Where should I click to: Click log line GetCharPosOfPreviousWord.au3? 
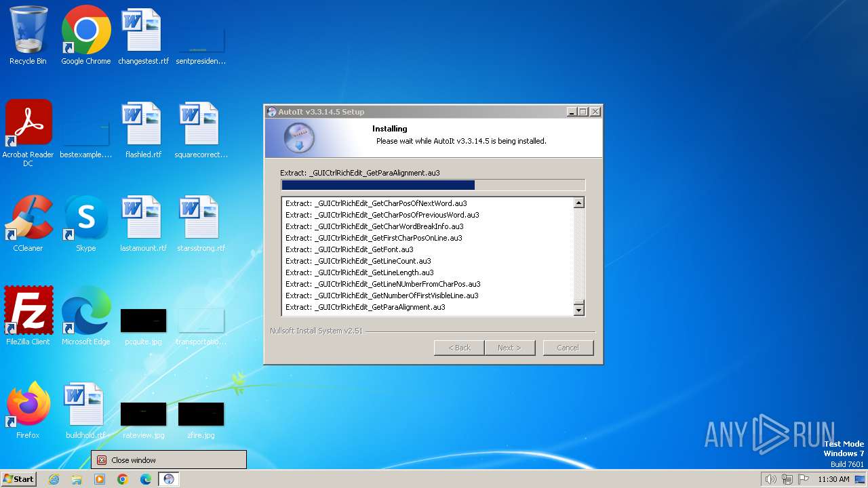tap(382, 215)
